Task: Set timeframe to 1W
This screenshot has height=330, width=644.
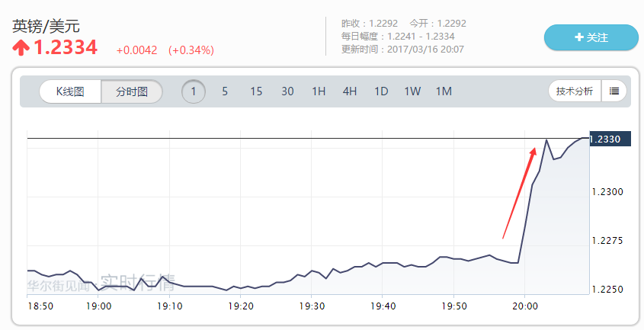Action: pyautogui.click(x=412, y=91)
